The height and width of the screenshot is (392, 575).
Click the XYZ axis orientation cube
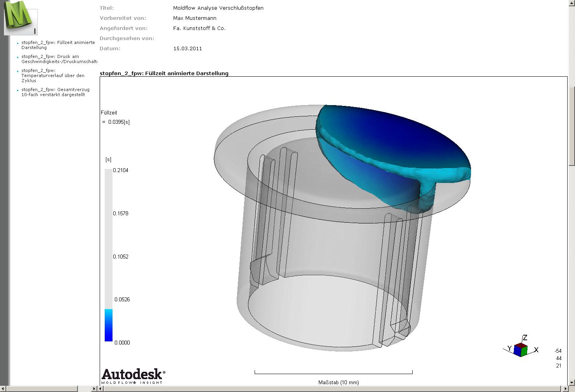(x=520, y=349)
